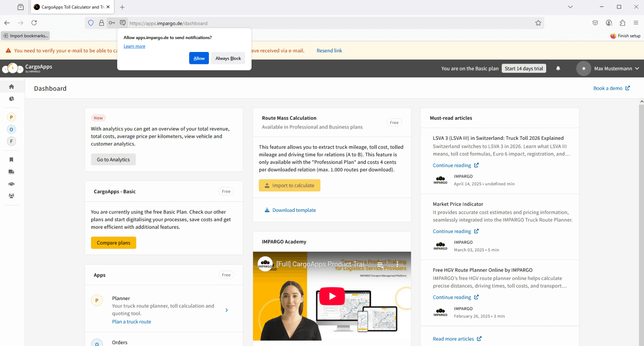
Task: Click the Finish setup Firefox item
Action: pyautogui.click(x=625, y=36)
